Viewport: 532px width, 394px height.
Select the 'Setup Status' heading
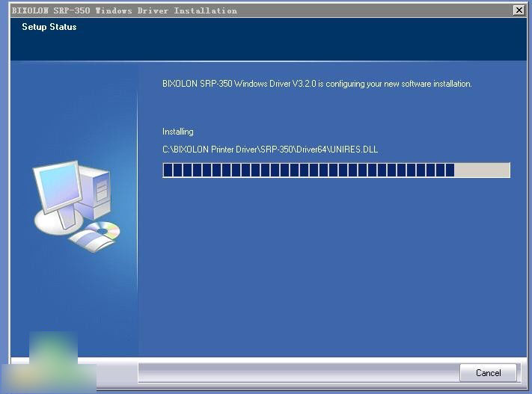[49, 27]
